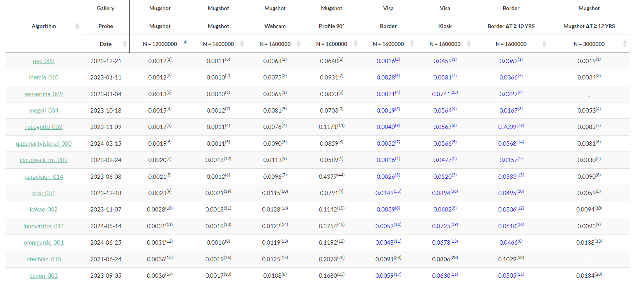This screenshot has width=644, height=282.
Task: Sort the Mugshot-Mugshot N = 1600000 column arrows
Action: click(x=242, y=44)
